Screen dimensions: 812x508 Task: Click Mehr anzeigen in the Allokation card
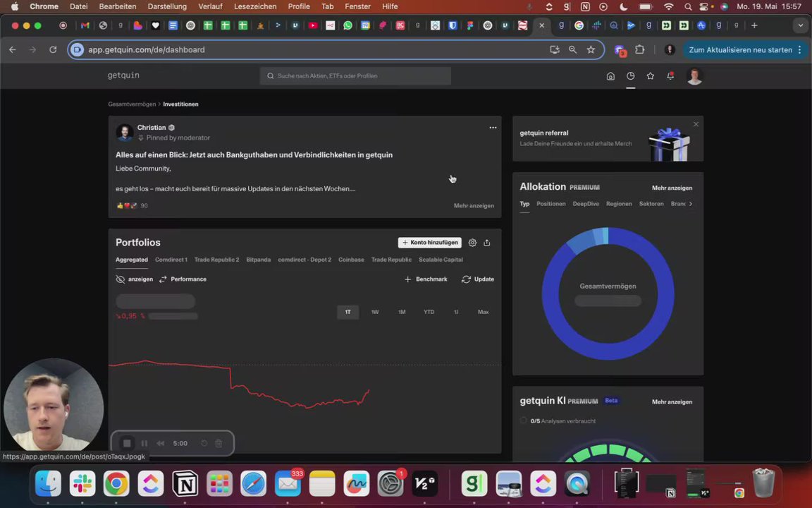672,188
